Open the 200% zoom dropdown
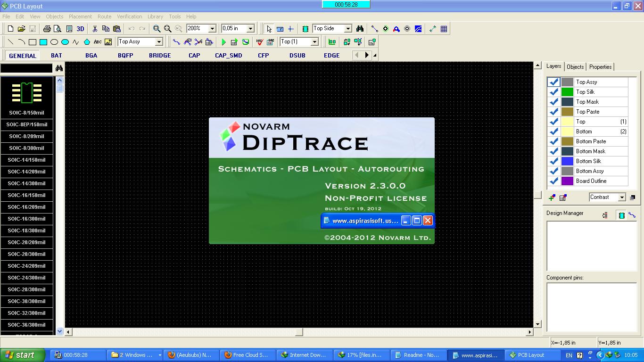The width and height of the screenshot is (644, 362). [212, 29]
